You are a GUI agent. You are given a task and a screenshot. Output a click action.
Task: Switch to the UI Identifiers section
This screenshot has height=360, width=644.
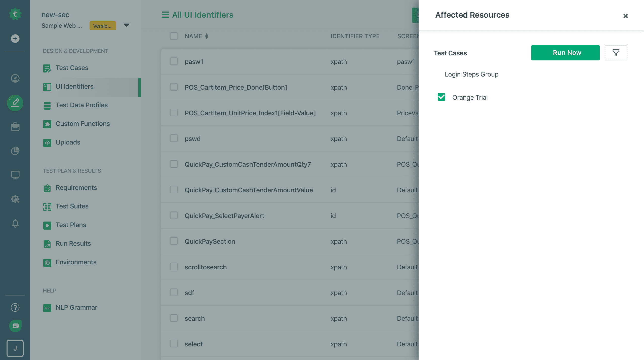coord(74,86)
